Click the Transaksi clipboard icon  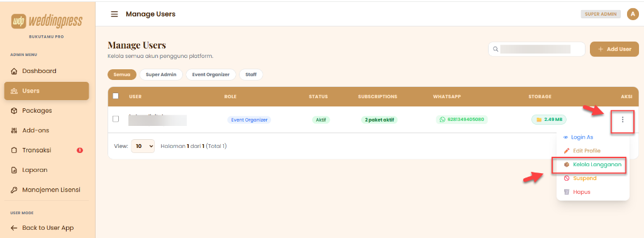14,150
